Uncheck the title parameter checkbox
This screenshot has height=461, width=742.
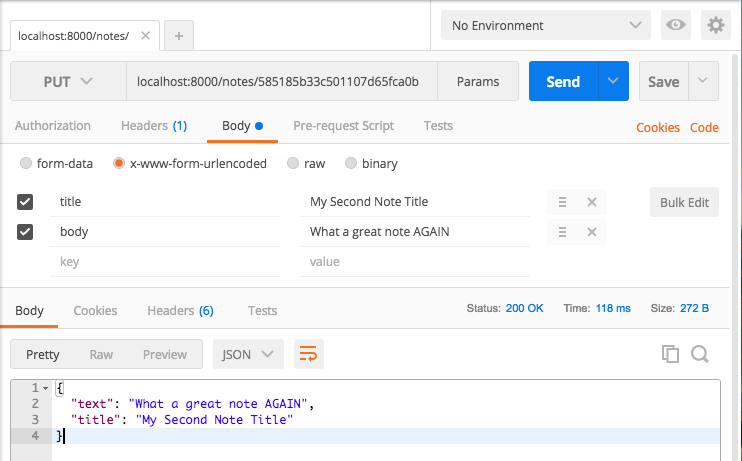tap(25, 202)
